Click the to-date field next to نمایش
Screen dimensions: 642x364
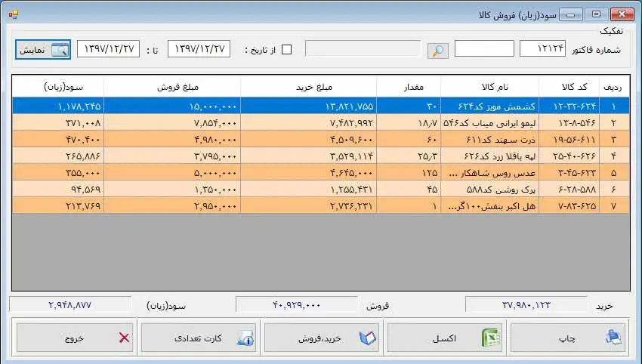(109, 49)
